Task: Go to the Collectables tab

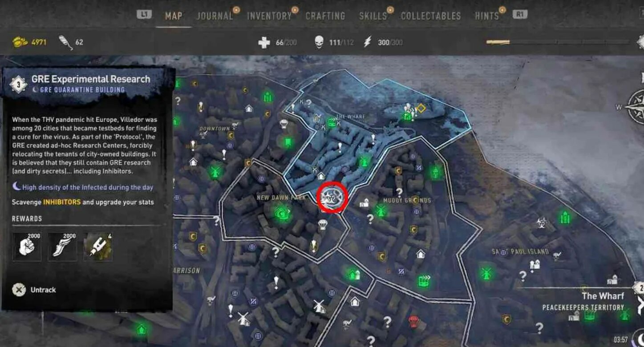Action: pos(431,16)
